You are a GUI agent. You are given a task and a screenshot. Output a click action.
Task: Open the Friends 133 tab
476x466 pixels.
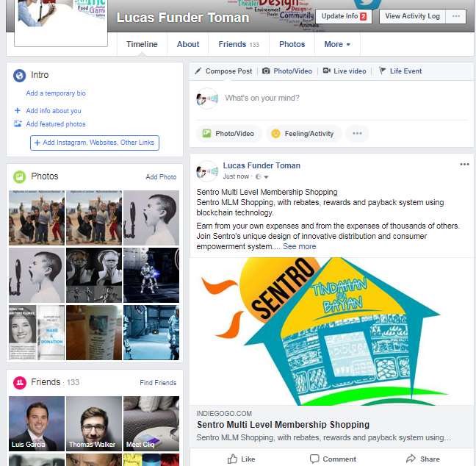pos(239,44)
